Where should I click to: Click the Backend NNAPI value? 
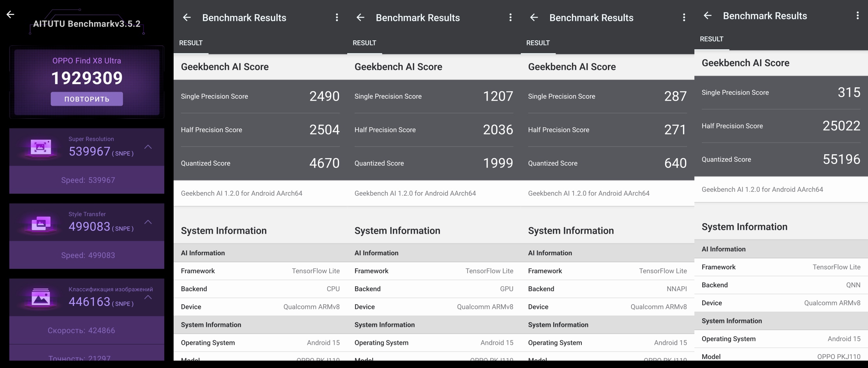pyautogui.click(x=677, y=289)
